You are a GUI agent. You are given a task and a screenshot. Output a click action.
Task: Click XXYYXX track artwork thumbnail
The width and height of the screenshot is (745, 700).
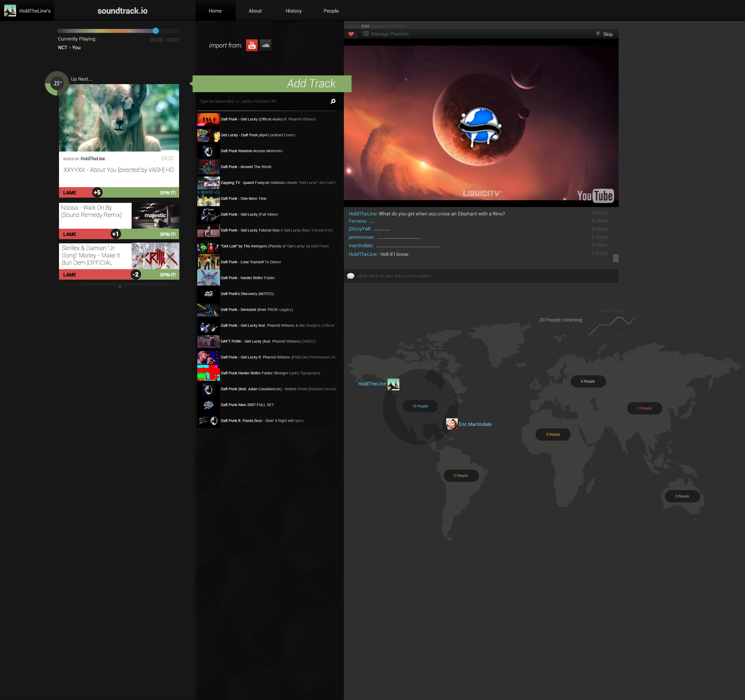tap(119, 118)
